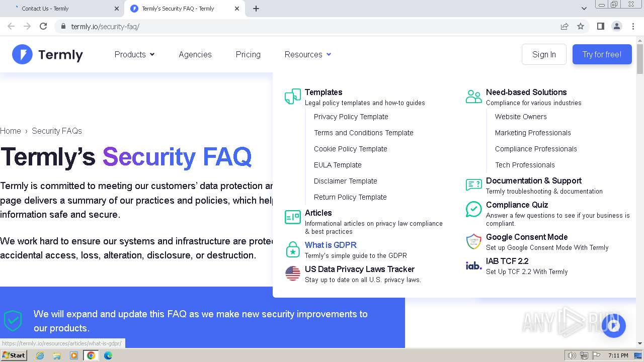Select Compliance Professionals solution
This screenshot has height=362, width=644.
click(x=536, y=149)
